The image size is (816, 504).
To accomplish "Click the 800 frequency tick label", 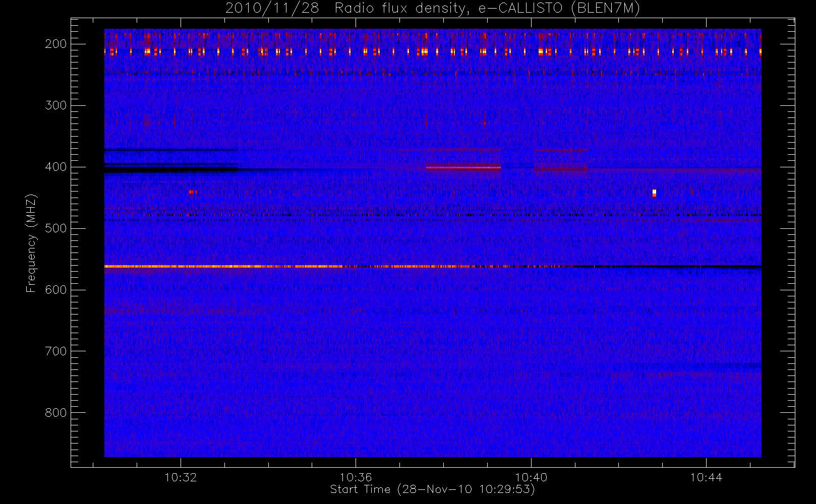I will tap(56, 413).
